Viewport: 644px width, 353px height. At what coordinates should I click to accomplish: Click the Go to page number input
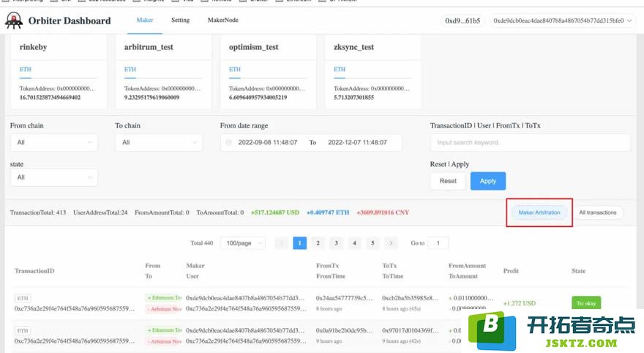[x=438, y=243]
